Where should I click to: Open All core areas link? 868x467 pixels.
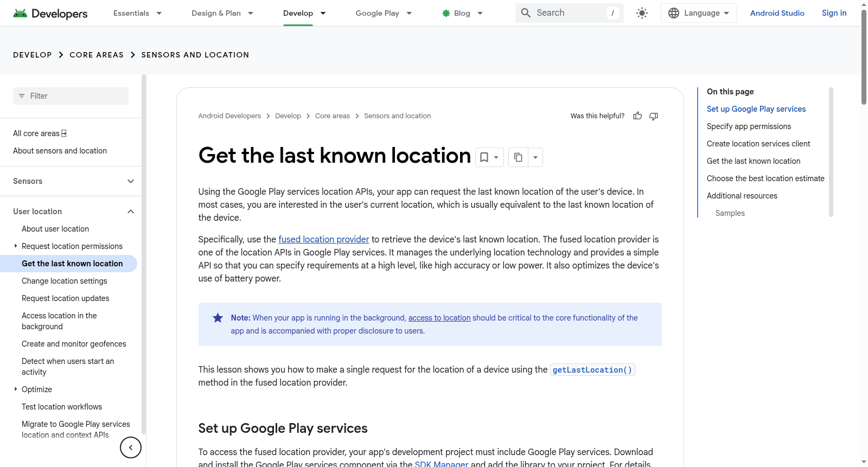[40, 133]
